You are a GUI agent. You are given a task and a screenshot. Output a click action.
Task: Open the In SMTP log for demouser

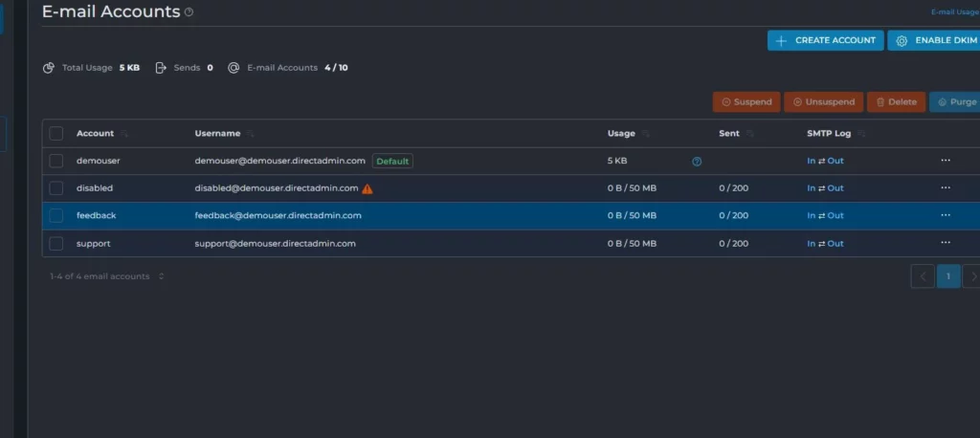pyautogui.click(x=811, y=161)
